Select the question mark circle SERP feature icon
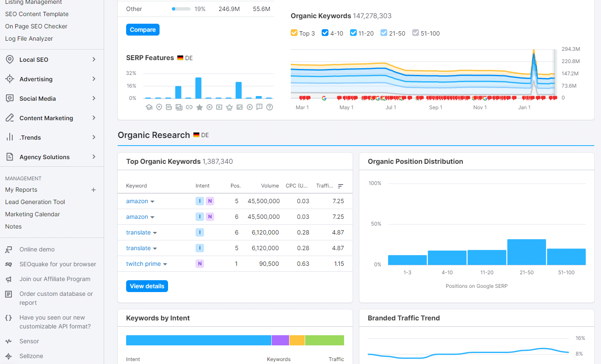Viewport: 601px width, 364px height. tap(270, 108)
